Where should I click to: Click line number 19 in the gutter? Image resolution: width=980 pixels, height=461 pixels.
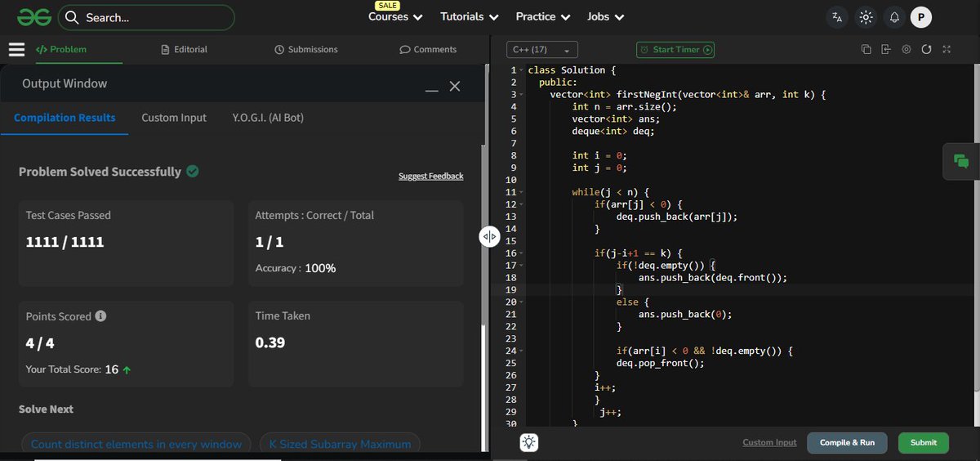tap(512, 289)
